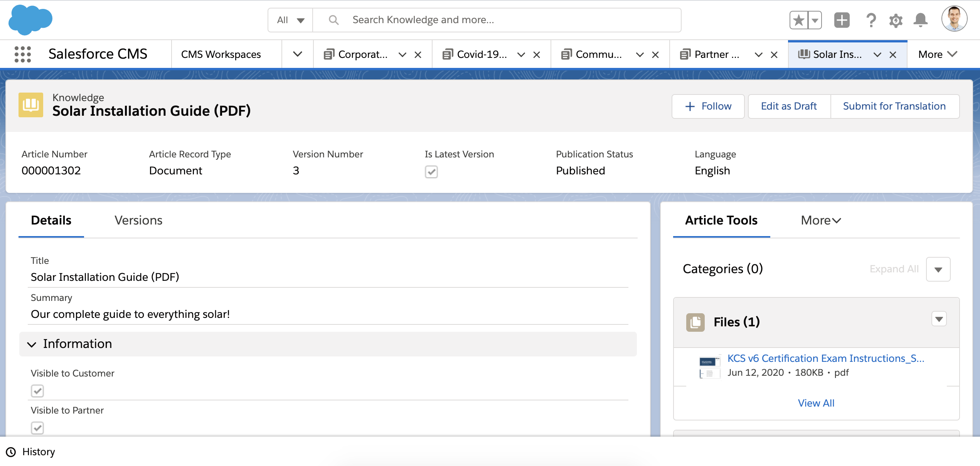Open the Notifications bell

(920, 20)
